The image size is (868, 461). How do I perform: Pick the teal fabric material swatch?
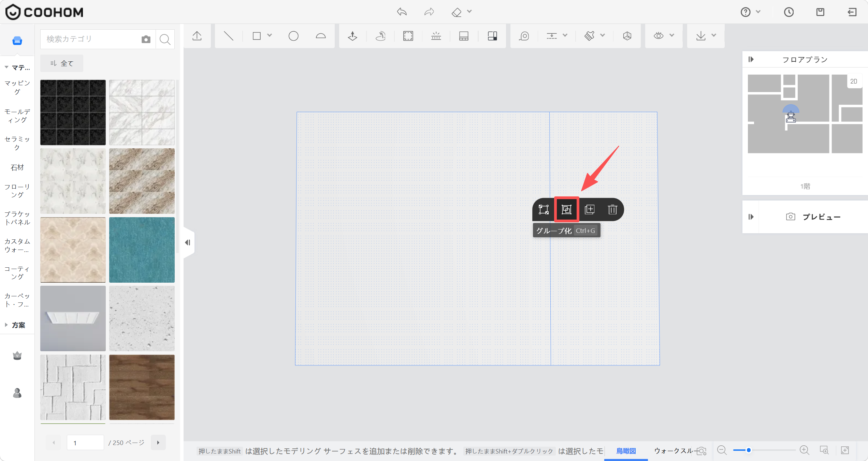point(142,250)
